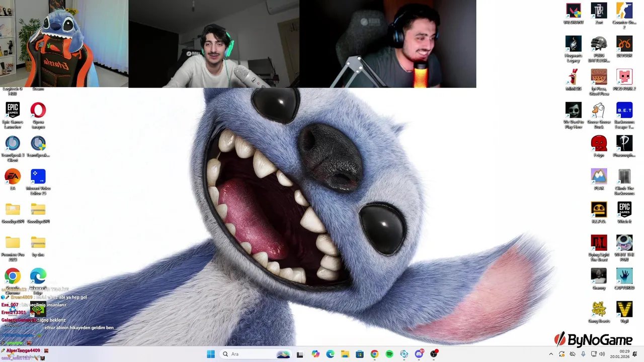The image size is (644, 362).
Task: Click the Ara search box
Action: tap(256, 354)
